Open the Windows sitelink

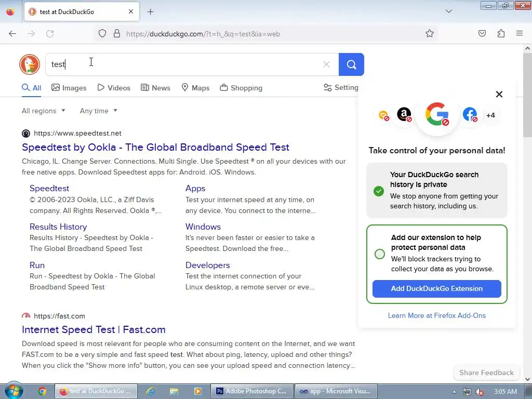203,227
